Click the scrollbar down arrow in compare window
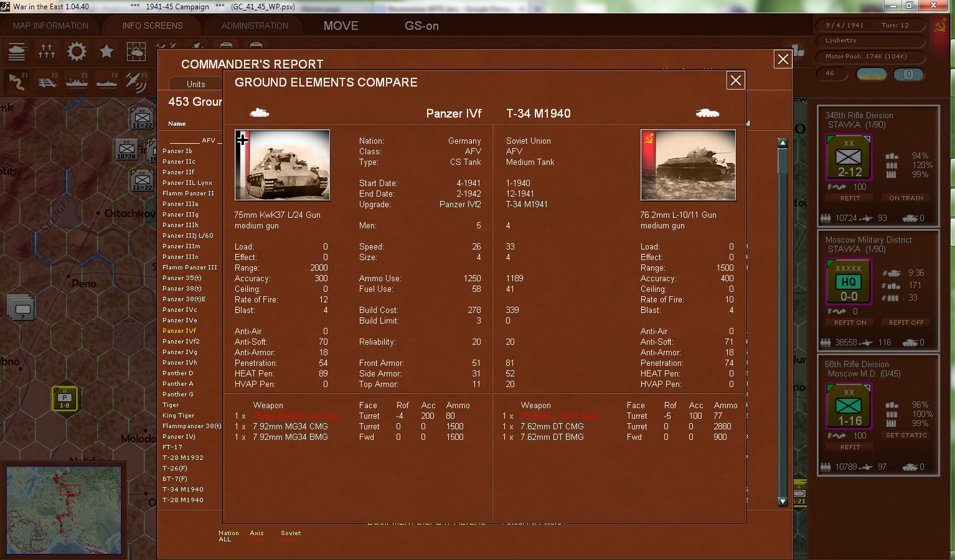The image size is (955, 560). 783,502
